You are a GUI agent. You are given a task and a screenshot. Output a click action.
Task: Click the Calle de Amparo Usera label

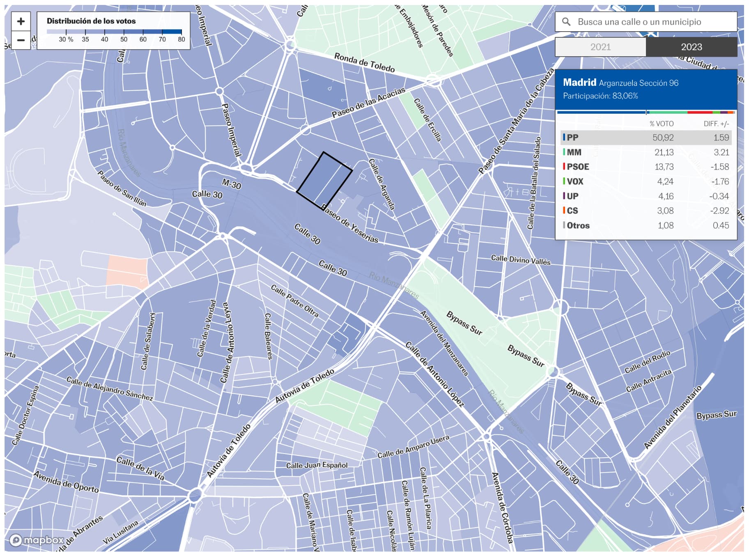[x=413, y=447]
